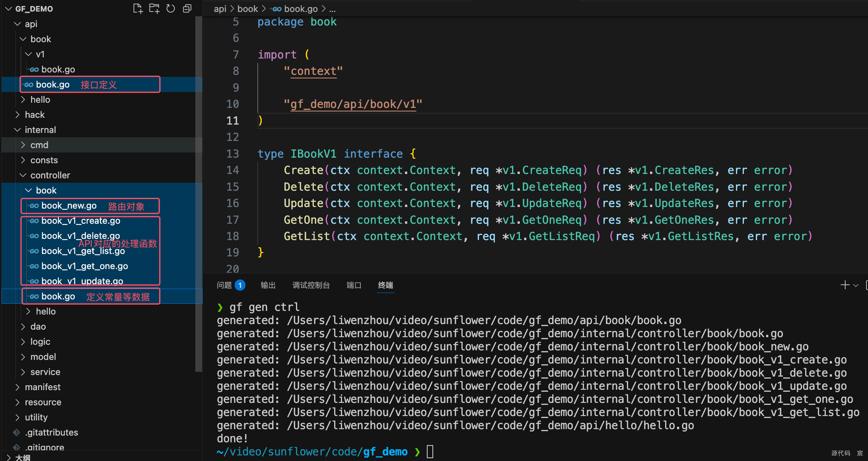Screen dimensions: 868x461
Task: Click the book breadcrumb segment
Action: point(247,9)
